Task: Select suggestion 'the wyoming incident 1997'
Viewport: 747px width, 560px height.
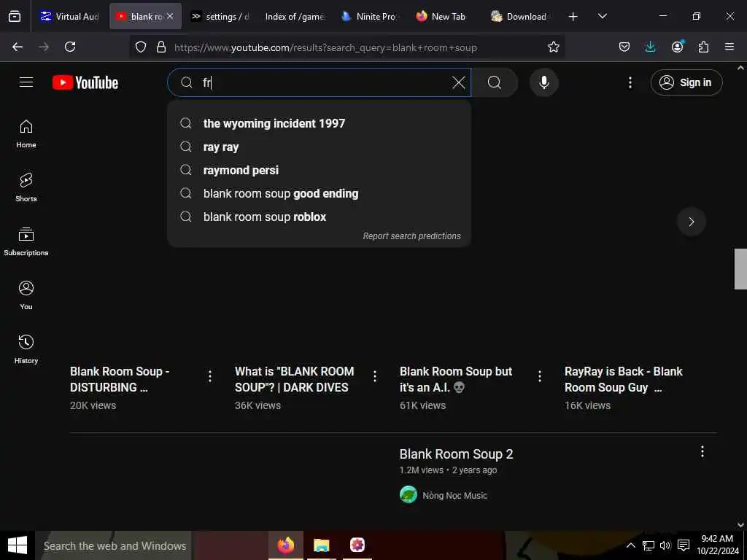Action: click(320, 123)
